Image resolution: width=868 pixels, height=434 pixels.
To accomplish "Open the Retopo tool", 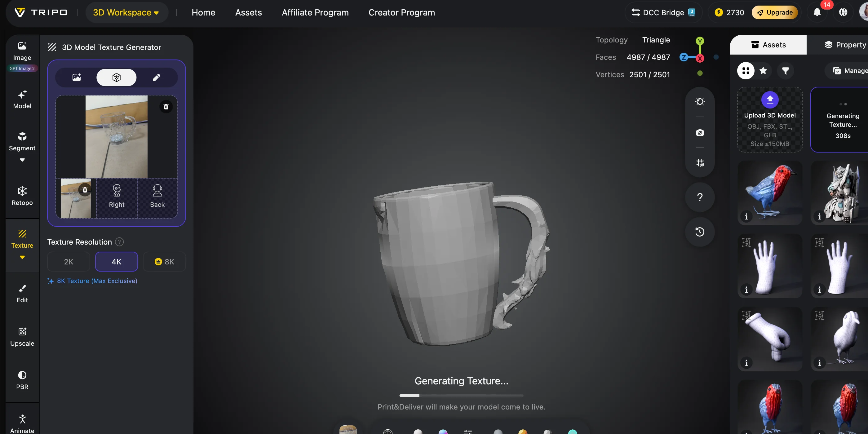I will point(22,196).
